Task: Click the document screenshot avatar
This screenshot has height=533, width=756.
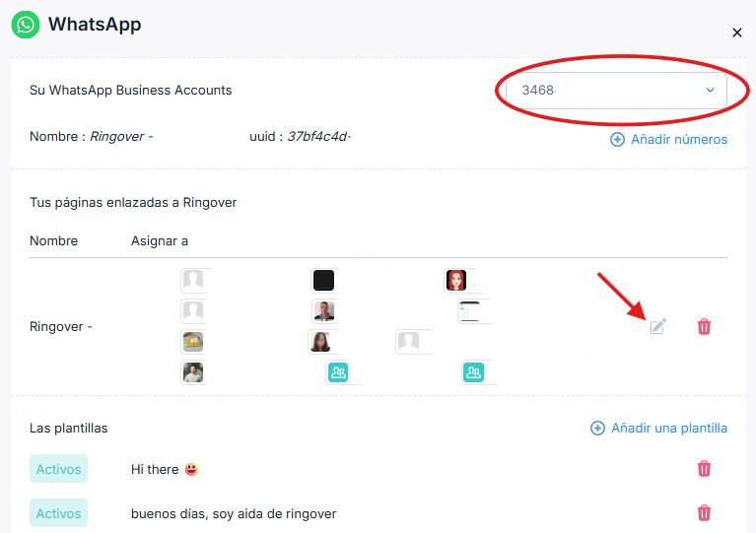Action: [469, 311]
